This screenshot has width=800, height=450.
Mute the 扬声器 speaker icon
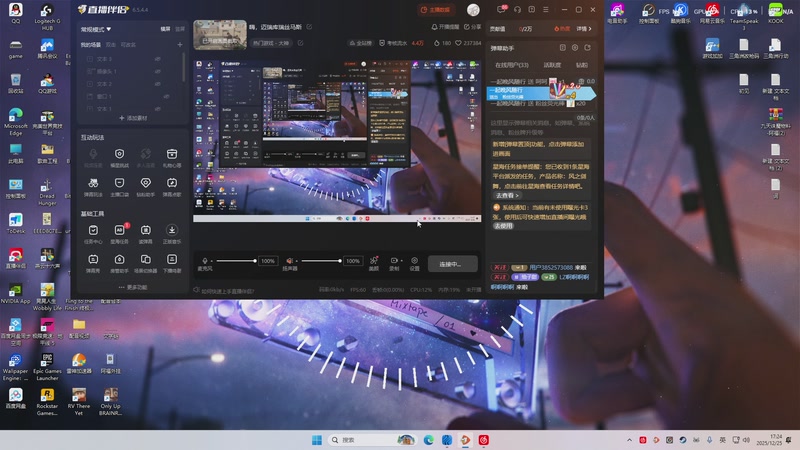289,261
